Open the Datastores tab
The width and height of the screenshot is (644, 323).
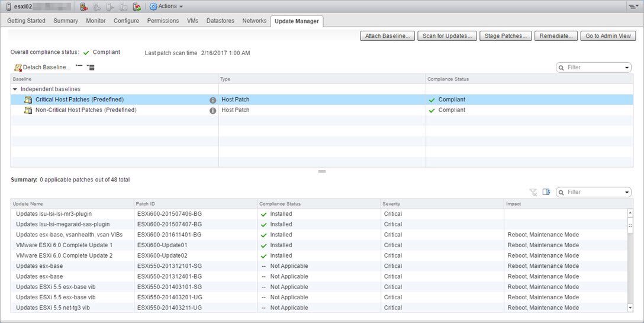pos(220,21)
